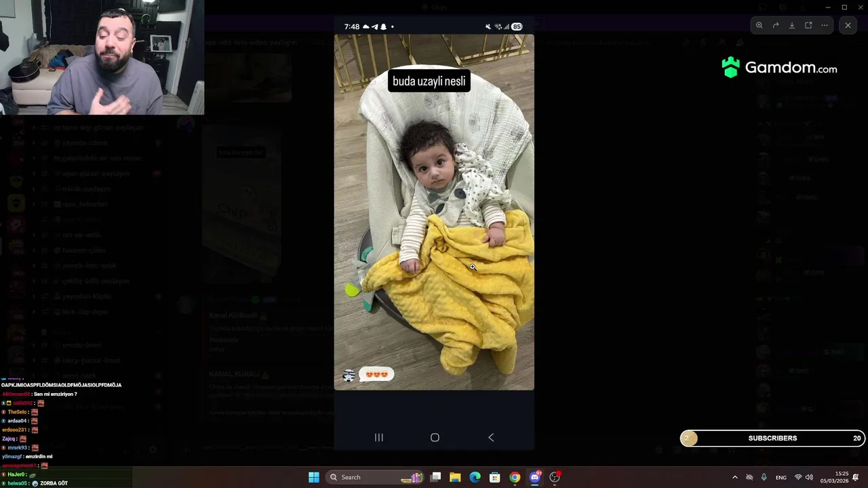
Task: Open the çekiliş-ödül-paylaşım channel in Discord sidebar
Action: [95, 281]
